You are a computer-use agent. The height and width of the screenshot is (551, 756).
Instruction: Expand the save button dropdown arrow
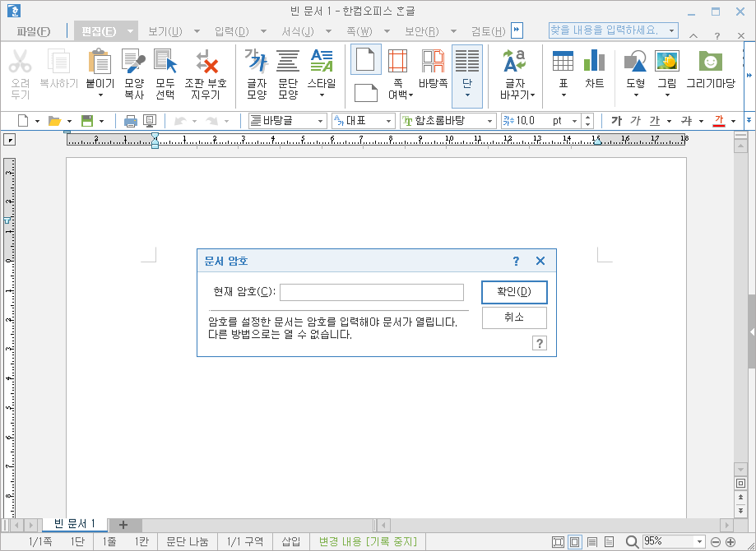(101, 121)
